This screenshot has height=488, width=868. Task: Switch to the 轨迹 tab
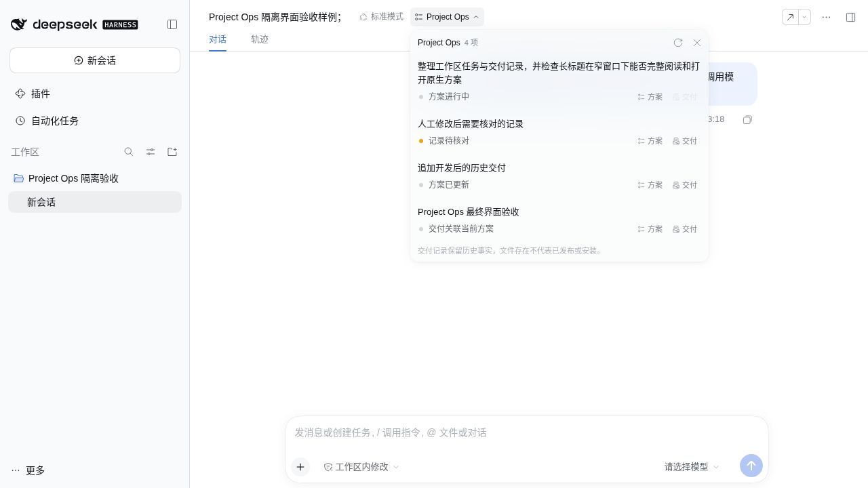pyautogui.click(x=260, y=39)
